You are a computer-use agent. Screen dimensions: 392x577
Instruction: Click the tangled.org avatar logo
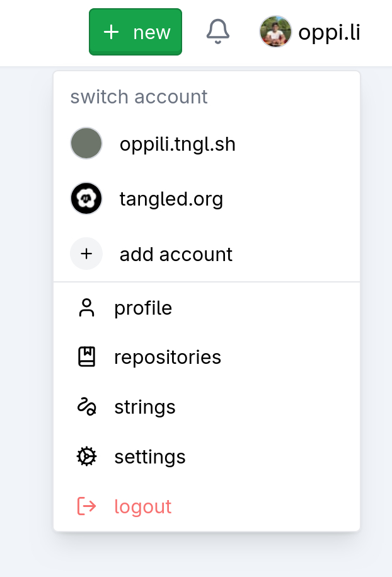point(86,199)
